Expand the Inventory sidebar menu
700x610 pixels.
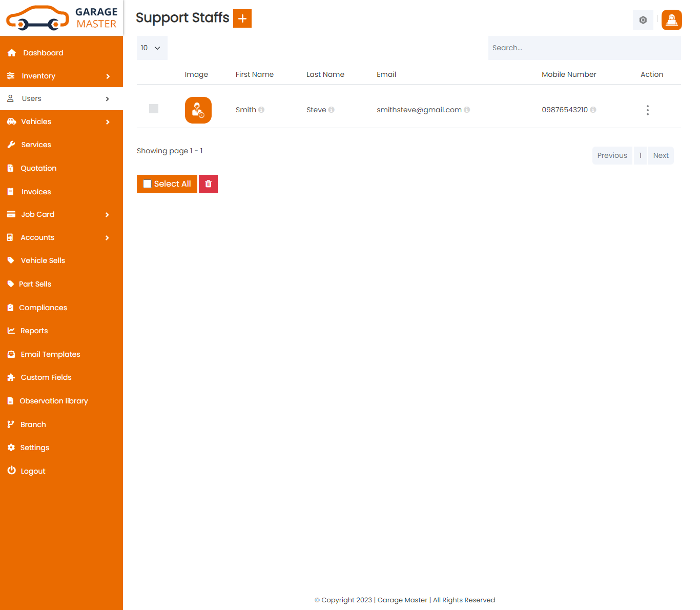point(61,76)
